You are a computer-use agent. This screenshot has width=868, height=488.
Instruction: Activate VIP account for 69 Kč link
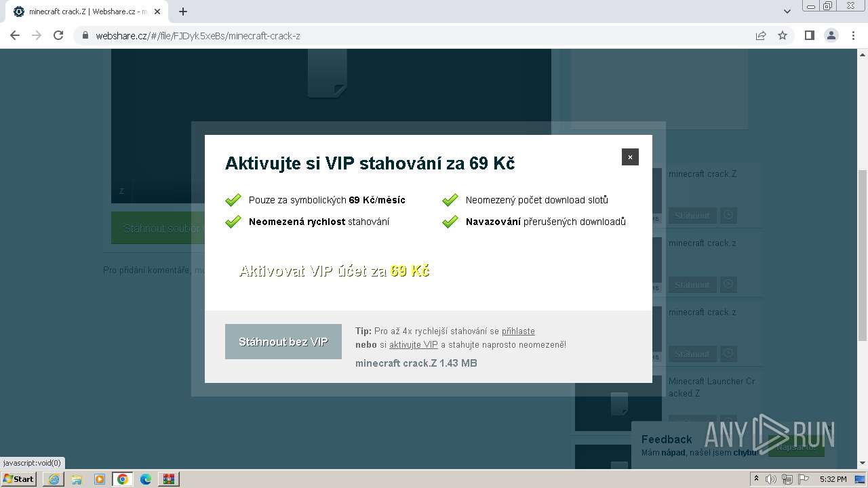tap(334, 271)
